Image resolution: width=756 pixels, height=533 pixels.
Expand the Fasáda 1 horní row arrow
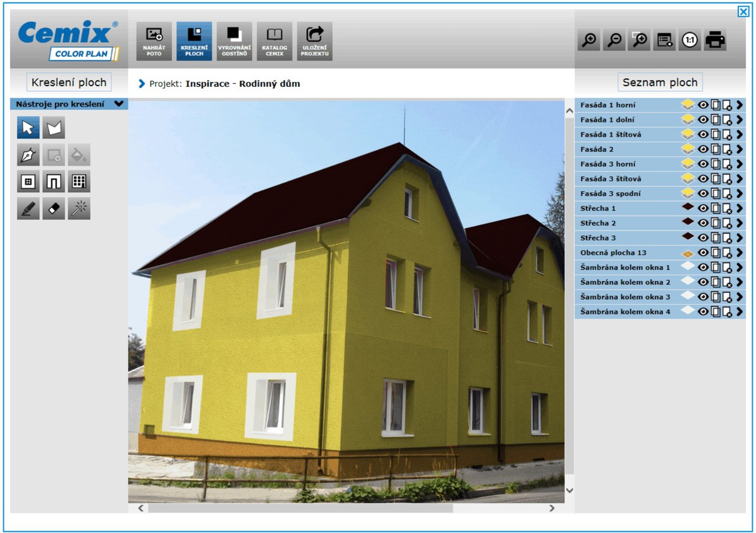(740, 105)
